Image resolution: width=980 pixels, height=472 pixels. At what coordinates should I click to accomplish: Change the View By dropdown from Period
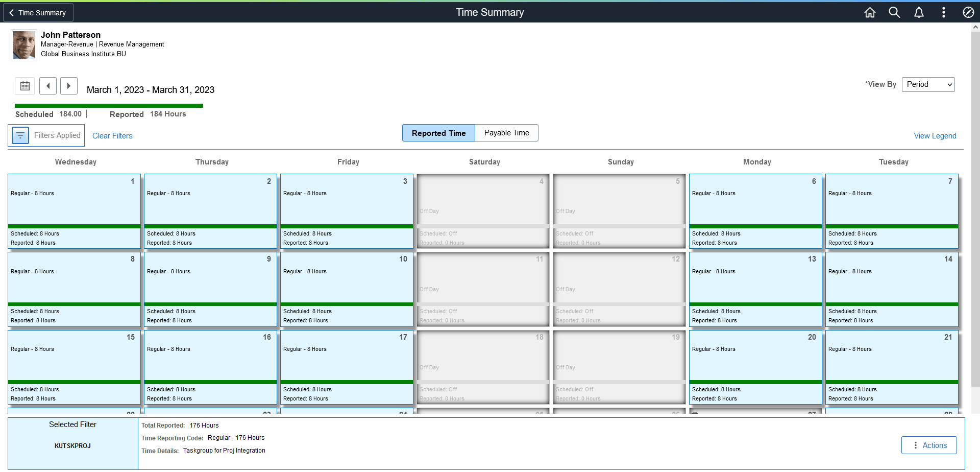point(928,84)
